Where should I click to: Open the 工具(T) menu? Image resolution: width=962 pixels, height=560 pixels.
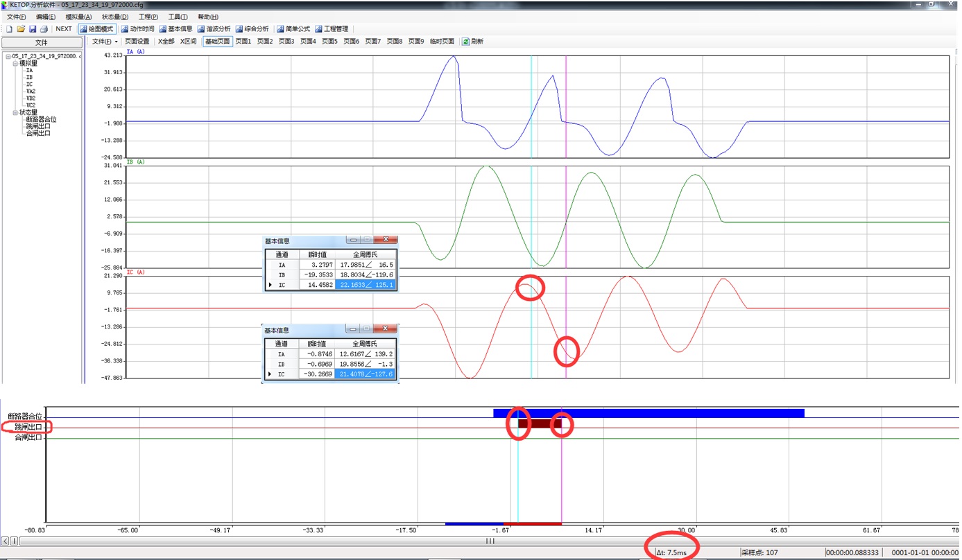coord(178,17)
